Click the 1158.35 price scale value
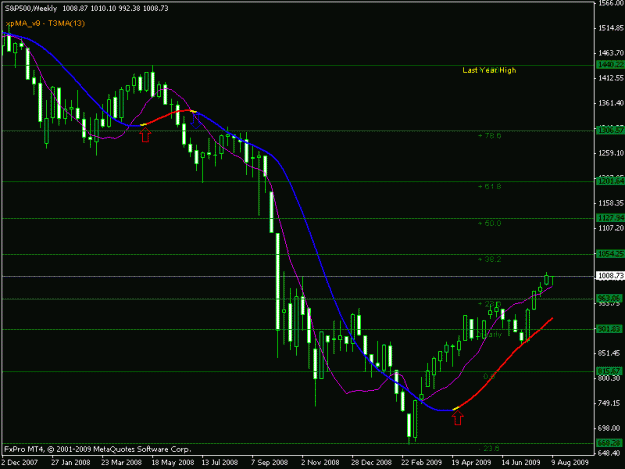 point(611,203)
